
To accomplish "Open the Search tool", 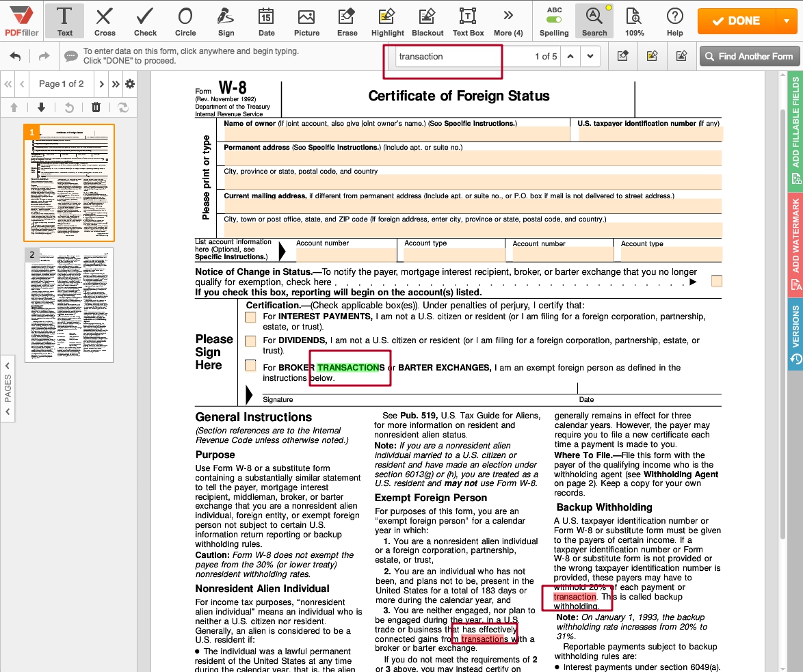I will [594, 21].
